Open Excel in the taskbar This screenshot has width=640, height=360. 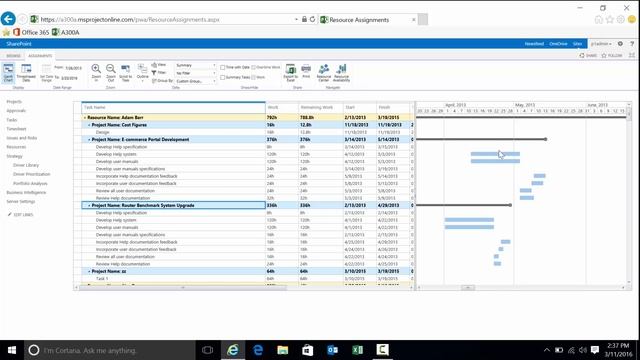(358, 350)
